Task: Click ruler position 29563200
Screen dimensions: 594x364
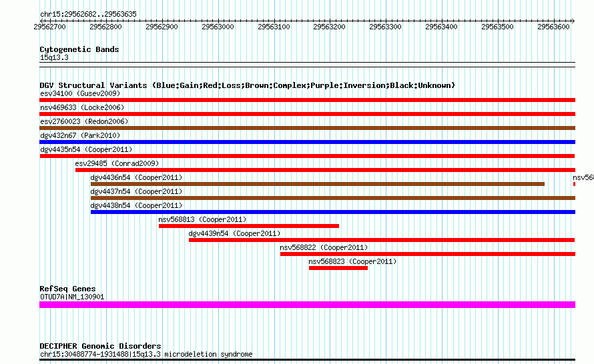Action: click(329, 27)
